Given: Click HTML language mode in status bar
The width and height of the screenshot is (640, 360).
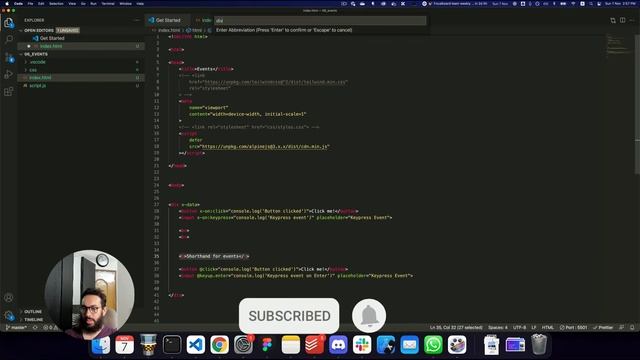Looking at the screenshot, I should pos(547,327).
